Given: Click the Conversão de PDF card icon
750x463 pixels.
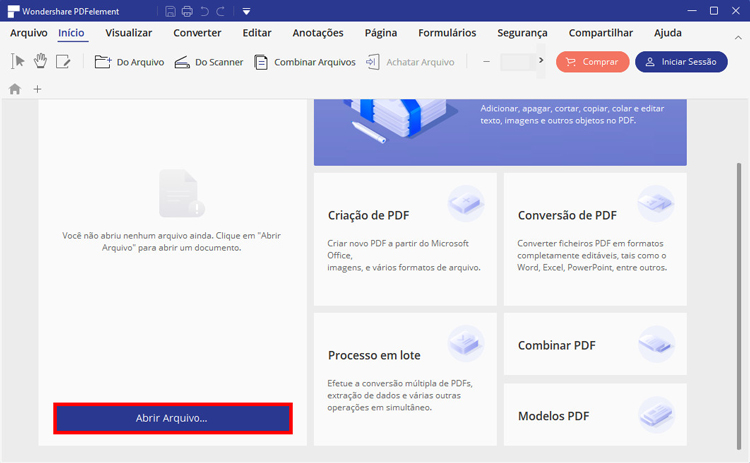Looking at the screenshot, I should [x=656, y=203].
